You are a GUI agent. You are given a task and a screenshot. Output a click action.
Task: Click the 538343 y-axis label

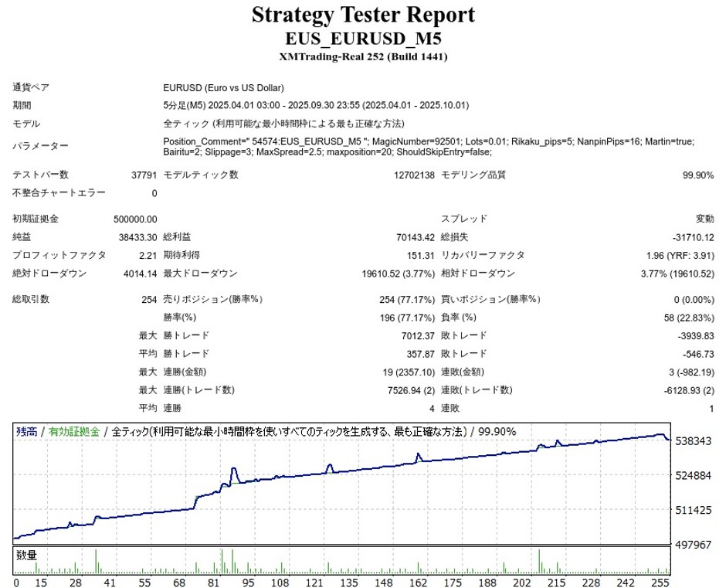pos(693,441)
